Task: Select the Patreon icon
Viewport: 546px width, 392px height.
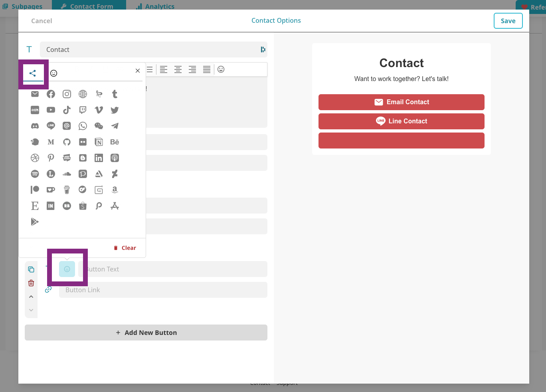Action: (x=35, y=190)
